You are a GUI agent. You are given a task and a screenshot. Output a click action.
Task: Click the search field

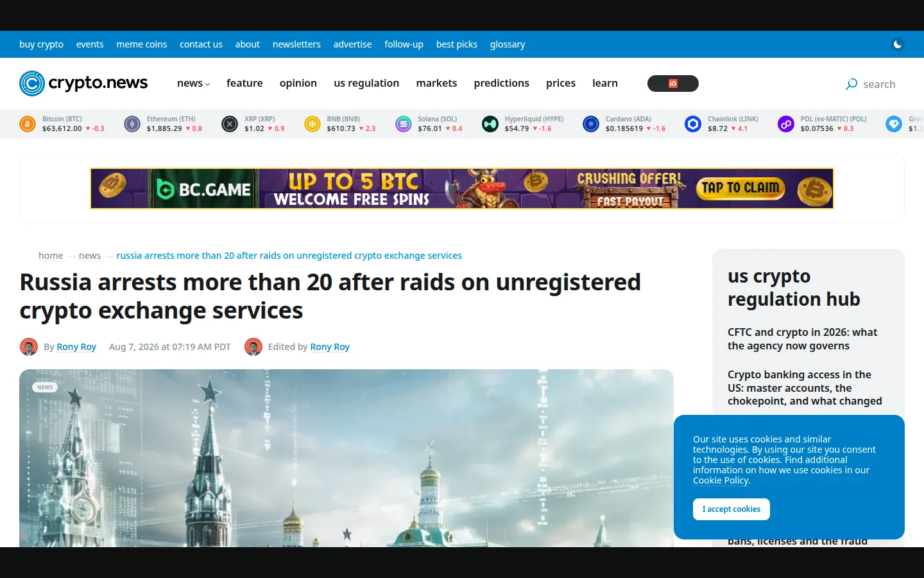coord(879,84)
